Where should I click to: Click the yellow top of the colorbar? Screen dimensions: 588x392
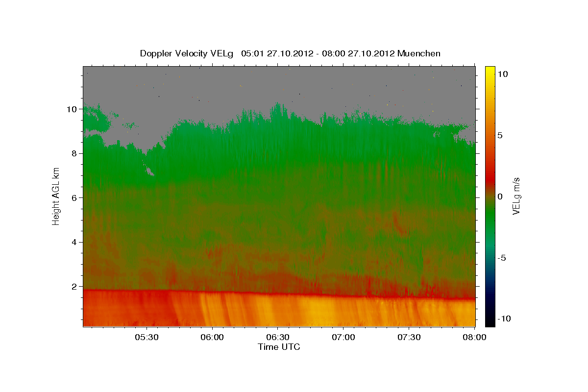(490, 71)
